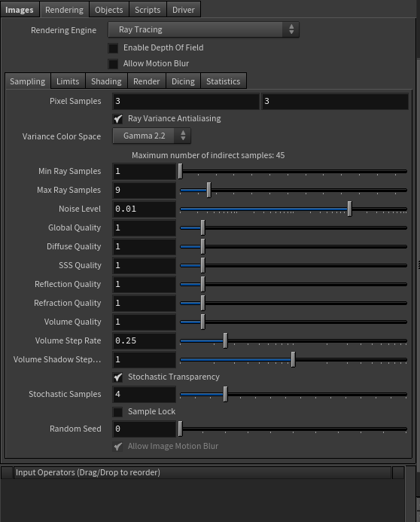Click the Volume Quality slider handle
This screenshot has height=522, width=420.
[x=203, y=322]
